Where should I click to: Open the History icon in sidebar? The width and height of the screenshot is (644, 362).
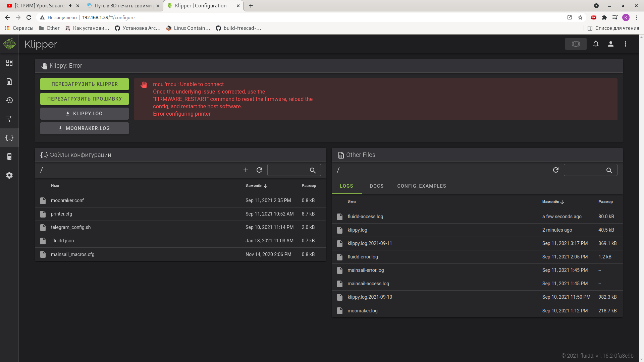click(x=9, y=100)
